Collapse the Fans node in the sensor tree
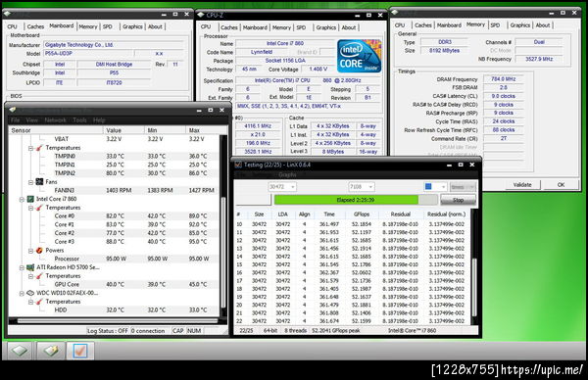Image resolution: width=588 pixels, height=380 pixels. point(30,182)
